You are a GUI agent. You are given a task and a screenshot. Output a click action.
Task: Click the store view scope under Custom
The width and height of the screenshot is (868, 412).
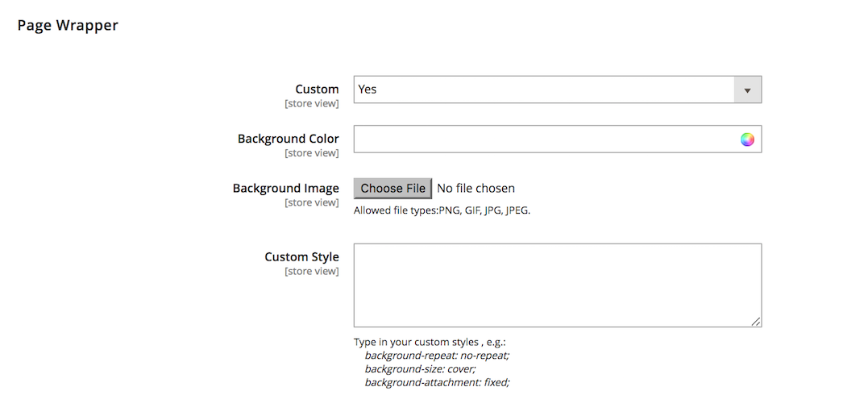[311, 104]
